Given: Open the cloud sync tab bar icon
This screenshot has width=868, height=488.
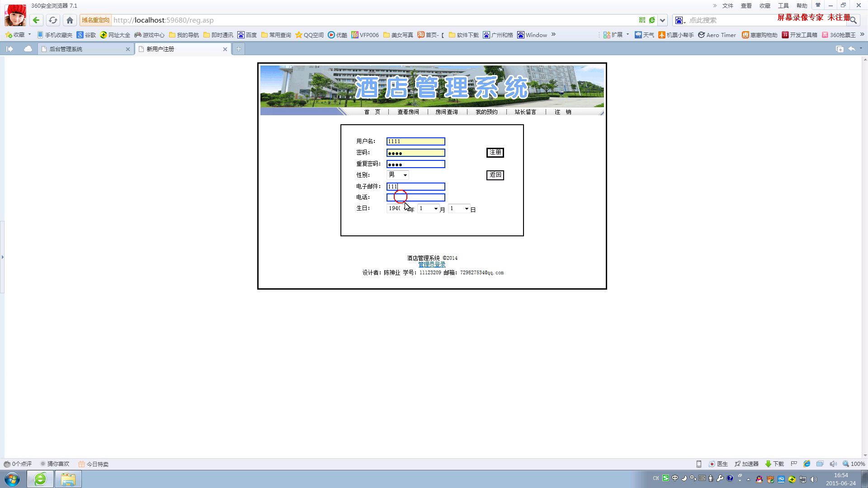Looking at the screenshot, I should [28, 49].
